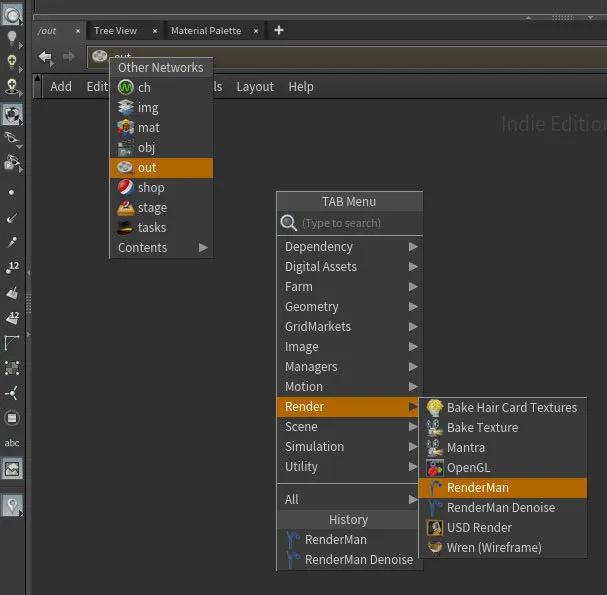The height and width of the screenshot is (595, 607).
Task: Expand the Utility category
Action: point(348,467)
